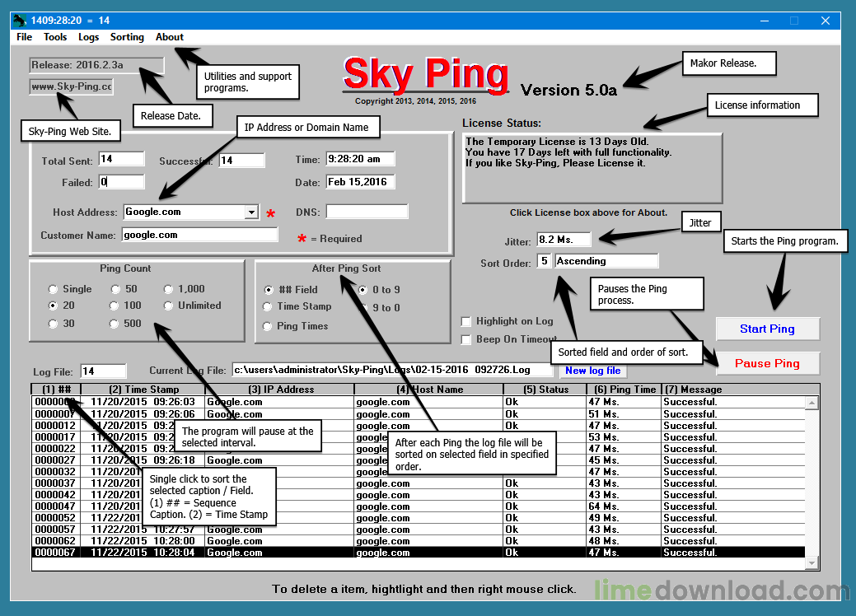The height and width of the screenshot is (616, 856).
Task: Select ping count 100
Action: tap(125, 306)
